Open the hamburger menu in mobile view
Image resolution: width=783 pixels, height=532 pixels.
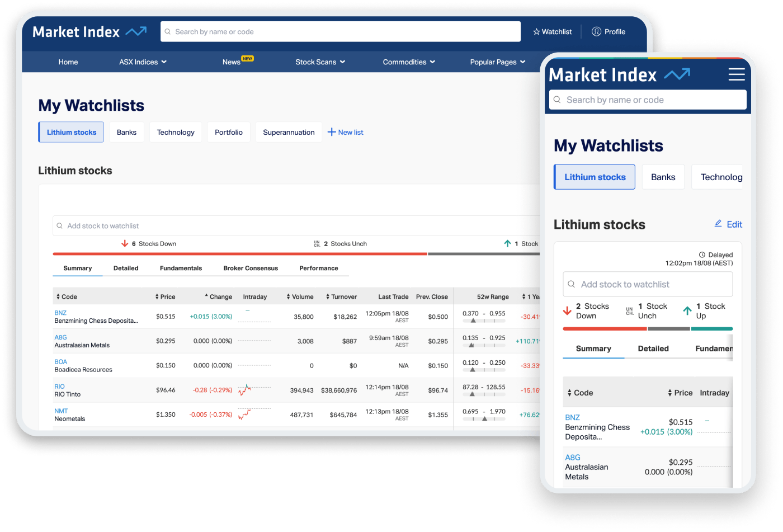click(736, 74)
